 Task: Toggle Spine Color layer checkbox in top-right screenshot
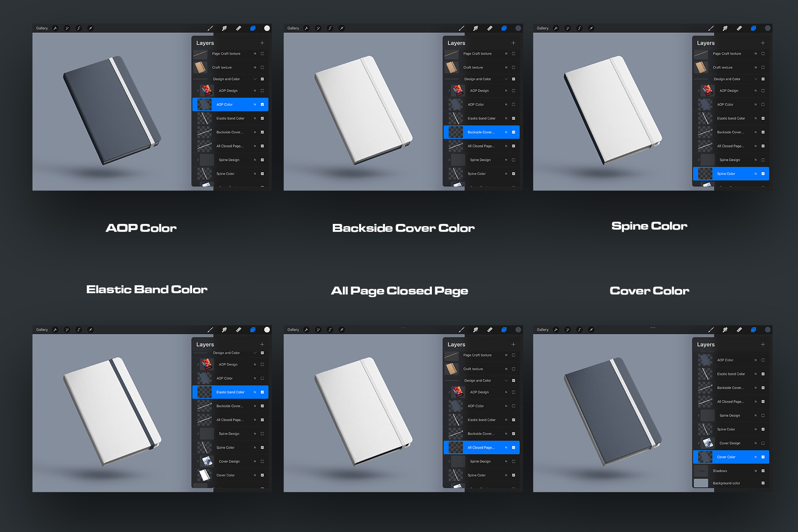coord(763,174)
